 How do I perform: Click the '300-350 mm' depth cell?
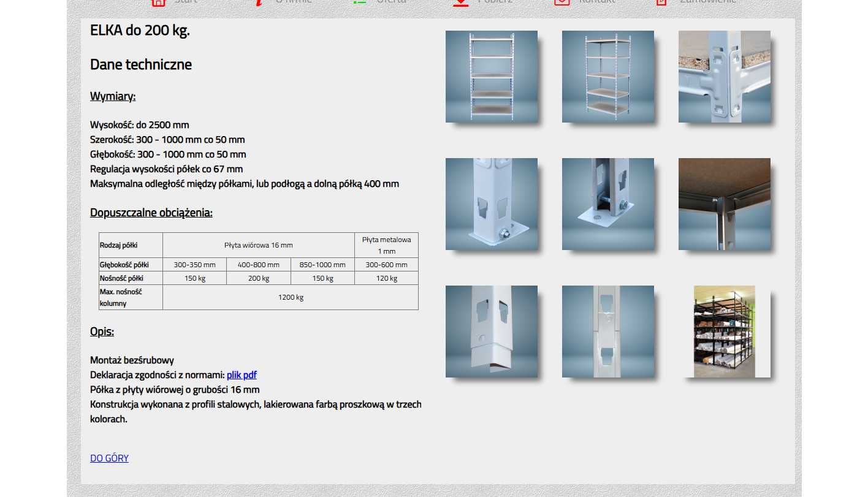pos(195,265)
